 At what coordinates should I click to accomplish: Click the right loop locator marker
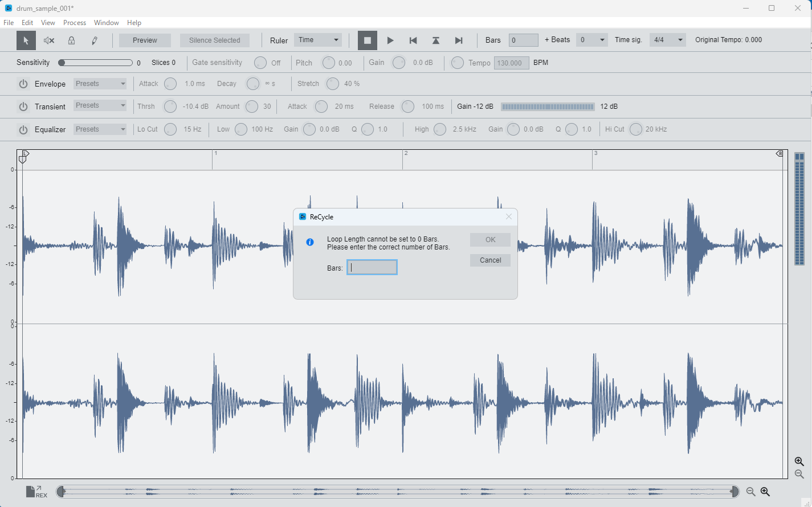[x=780, y=154]
